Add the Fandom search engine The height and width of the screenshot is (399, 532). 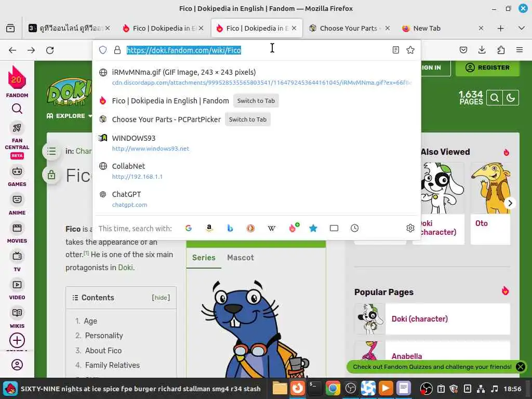click(294, 228)
